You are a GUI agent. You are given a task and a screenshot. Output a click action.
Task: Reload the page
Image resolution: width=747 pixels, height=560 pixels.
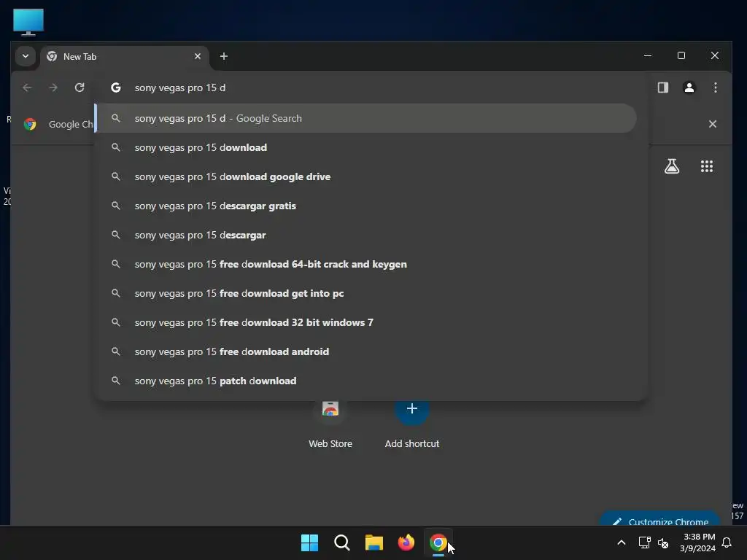click(80, 87)
